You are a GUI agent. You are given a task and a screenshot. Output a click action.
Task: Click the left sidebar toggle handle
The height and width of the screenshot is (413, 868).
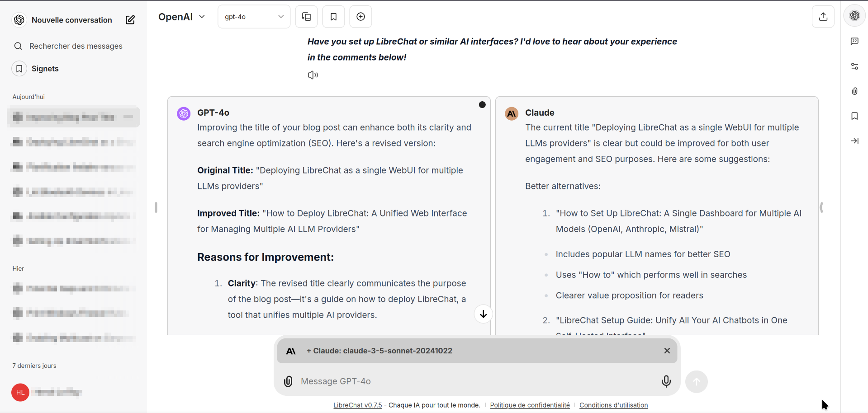(156, 207)
